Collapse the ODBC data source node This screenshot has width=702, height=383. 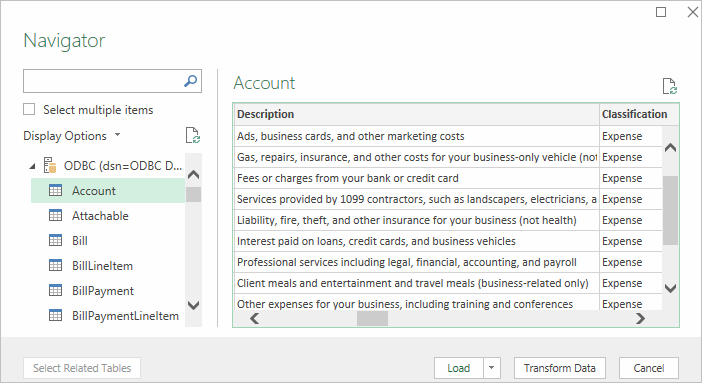pos(32,166)
